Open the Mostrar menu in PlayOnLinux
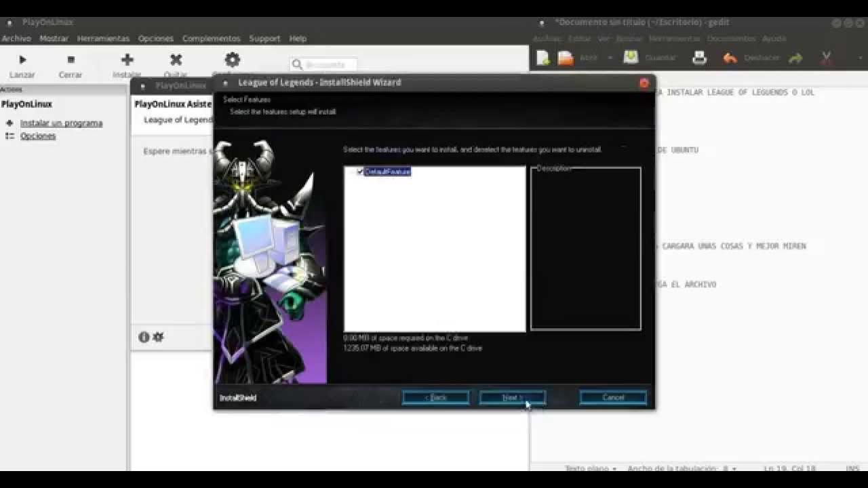This screenshot has width=868, height=488. tap(54, 39)
